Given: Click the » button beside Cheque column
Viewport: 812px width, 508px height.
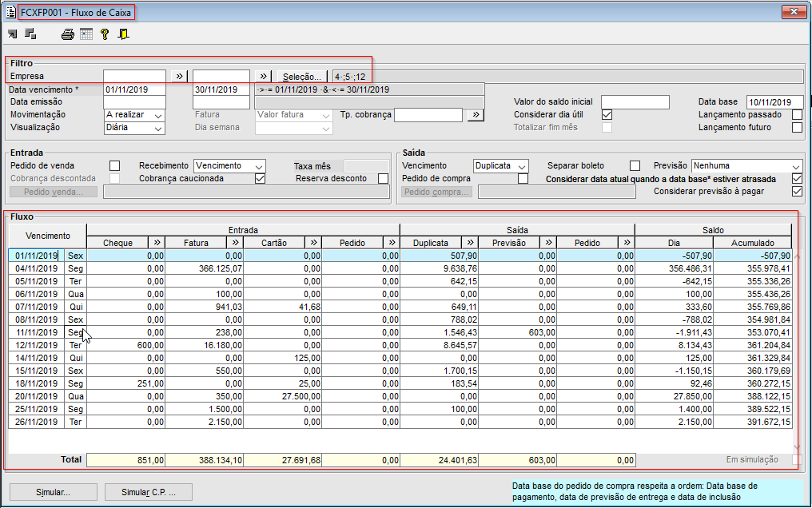Looking at the screenshot, I should point(157,242).
